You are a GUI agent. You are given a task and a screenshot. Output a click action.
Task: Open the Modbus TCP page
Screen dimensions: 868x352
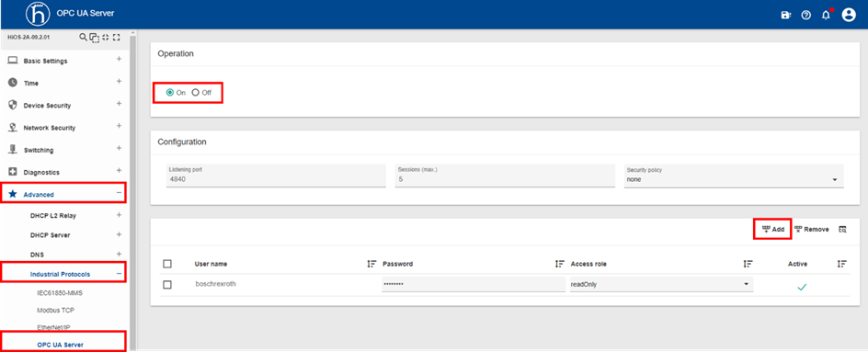[55, 310]
